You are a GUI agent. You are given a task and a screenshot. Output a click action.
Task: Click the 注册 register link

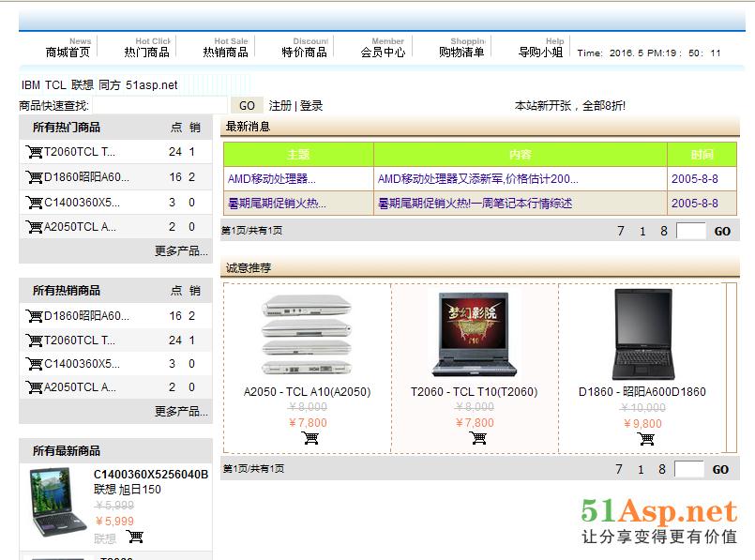(x=280, y=105)
